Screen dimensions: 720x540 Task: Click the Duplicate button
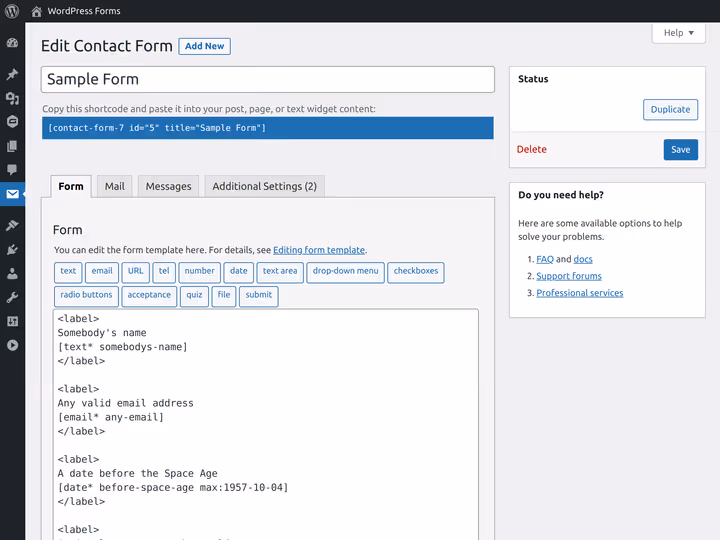pyautogui.click(x=670, y=109)
